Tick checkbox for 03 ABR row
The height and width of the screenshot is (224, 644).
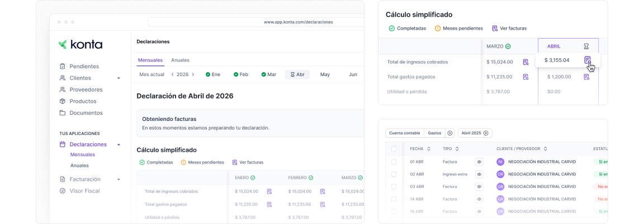(x=394, y=186)
